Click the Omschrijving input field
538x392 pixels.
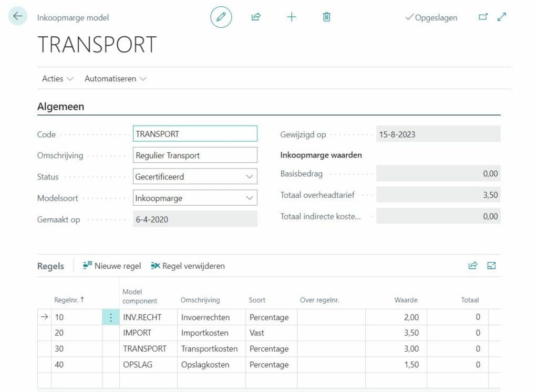coord(195,155)
